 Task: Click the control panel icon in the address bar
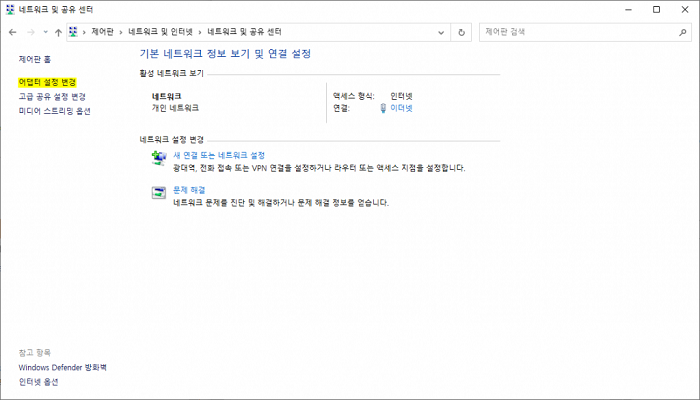click(x=74, y=32)
